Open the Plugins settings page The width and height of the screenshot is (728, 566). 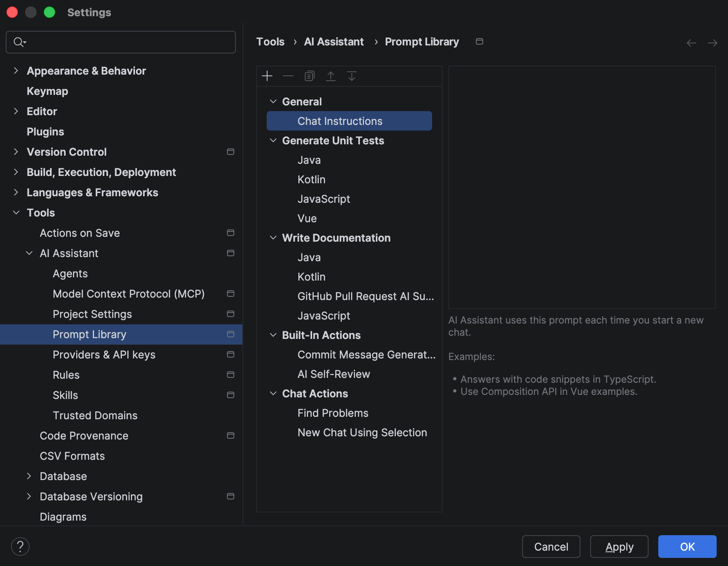(45, 131)
